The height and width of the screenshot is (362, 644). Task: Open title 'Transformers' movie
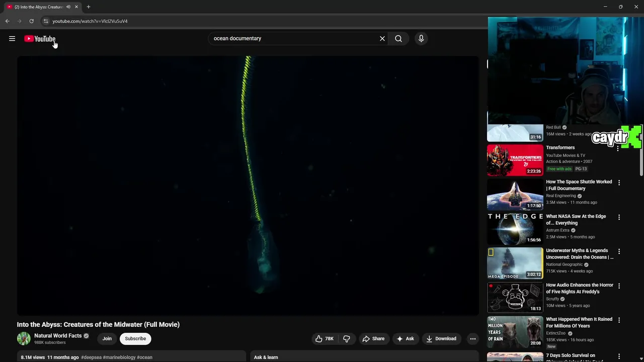(560, 147)
